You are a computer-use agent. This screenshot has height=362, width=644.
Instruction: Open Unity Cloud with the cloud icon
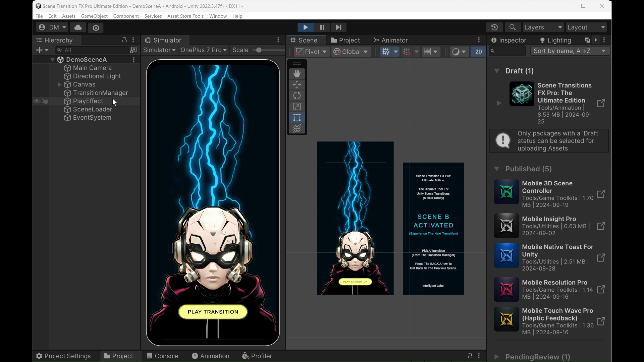(x=78, y=27)
